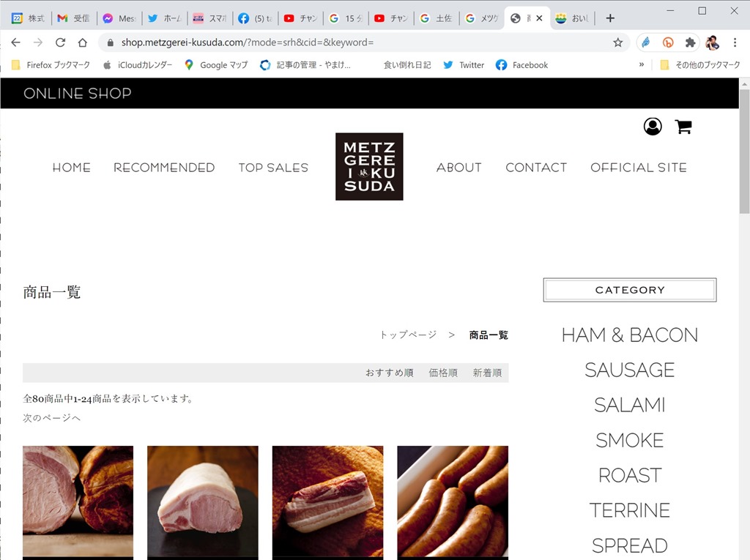Open the pale pork loin product photo

tap(203, 503)
